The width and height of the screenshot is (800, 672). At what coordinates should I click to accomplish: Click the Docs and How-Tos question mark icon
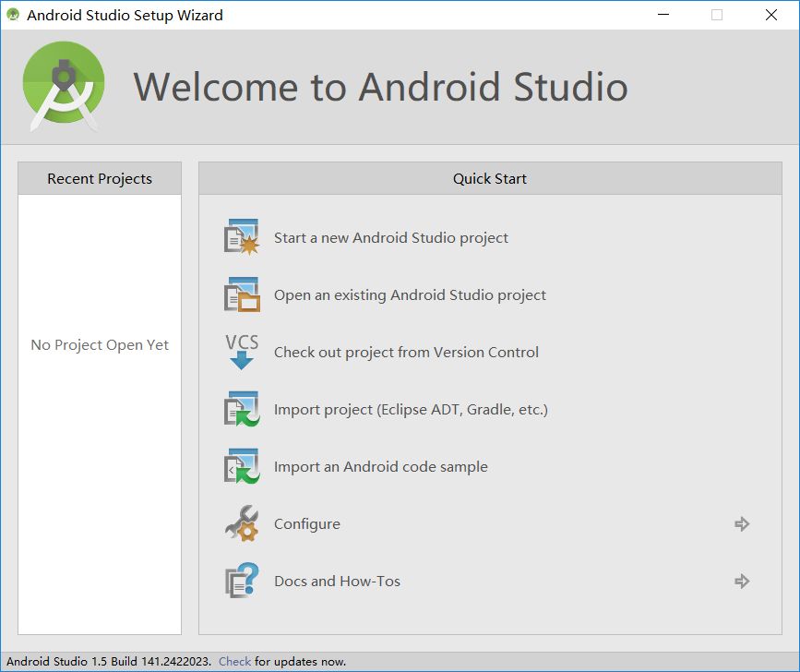point(242,581)
